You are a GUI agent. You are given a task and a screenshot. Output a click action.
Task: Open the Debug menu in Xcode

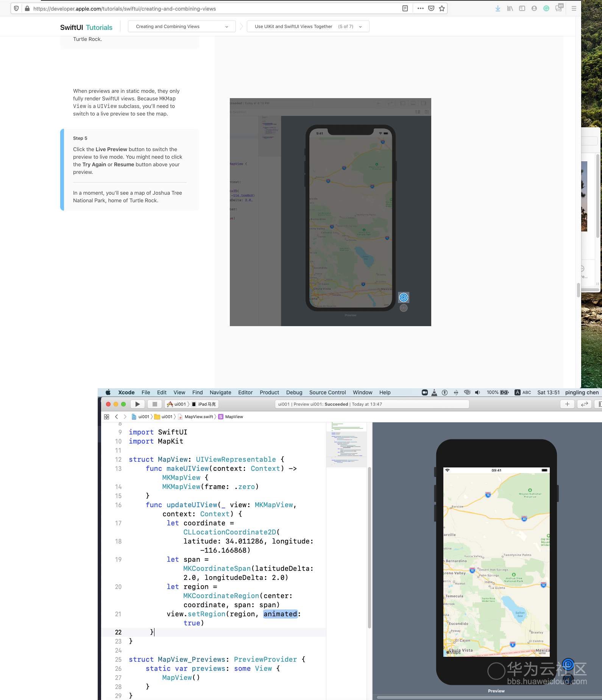click(294, 392)
